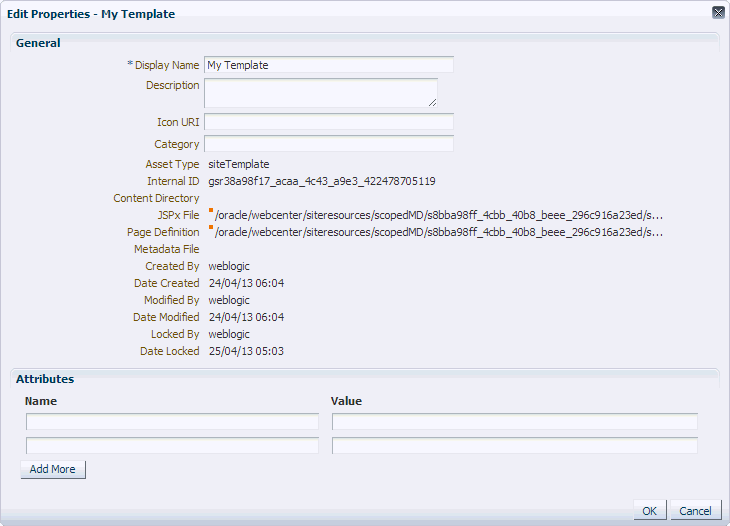The height and width of the screenshot is (526, 730).
Task: Click the Date Modified value 24/04/13 06:04
Action: pyautogui.click(x=246, y=317)
